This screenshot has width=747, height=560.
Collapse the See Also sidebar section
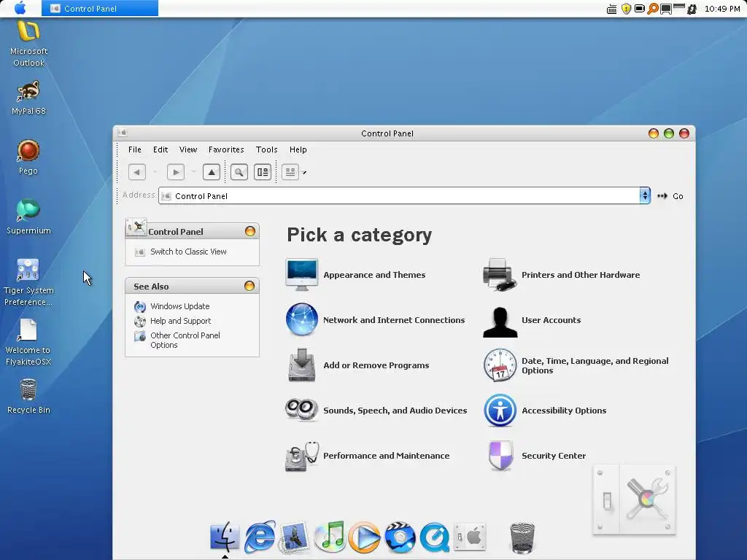(x=249, y=286)
